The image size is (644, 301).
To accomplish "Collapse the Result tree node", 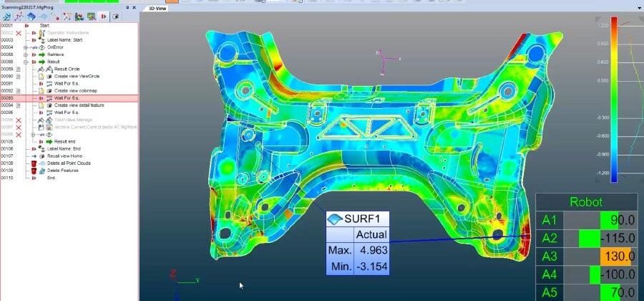I will click(x=26, y=62).
